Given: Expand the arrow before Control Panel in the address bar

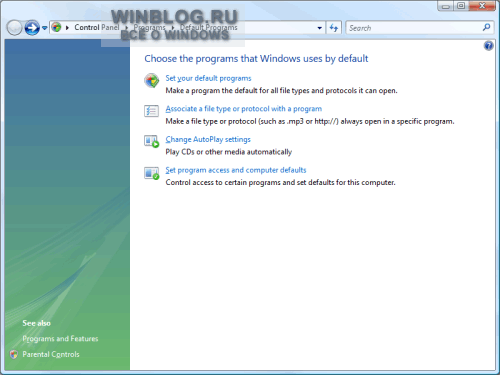Looking at the screenshot, I should [67, 28].
